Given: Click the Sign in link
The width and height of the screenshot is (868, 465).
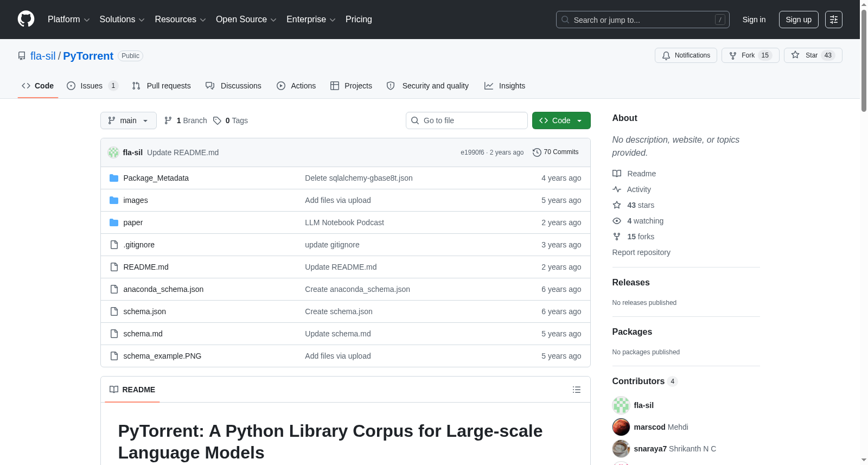Looking at the screenshot, I should click(x=754, y=20).
